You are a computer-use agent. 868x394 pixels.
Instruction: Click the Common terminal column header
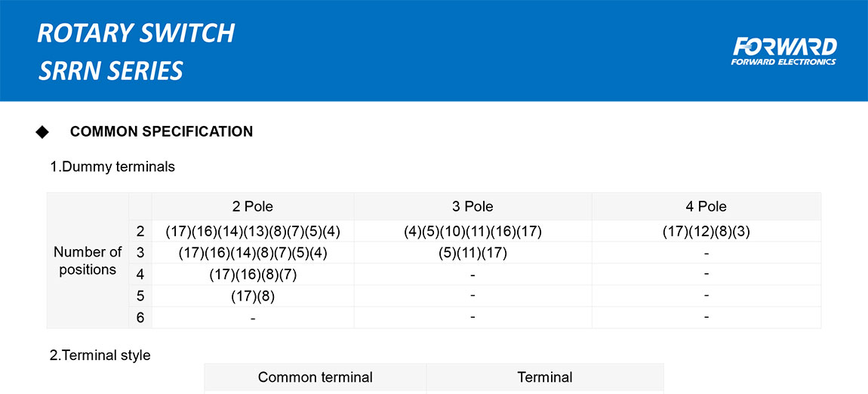pyautogui.click(x=315, y=377)
